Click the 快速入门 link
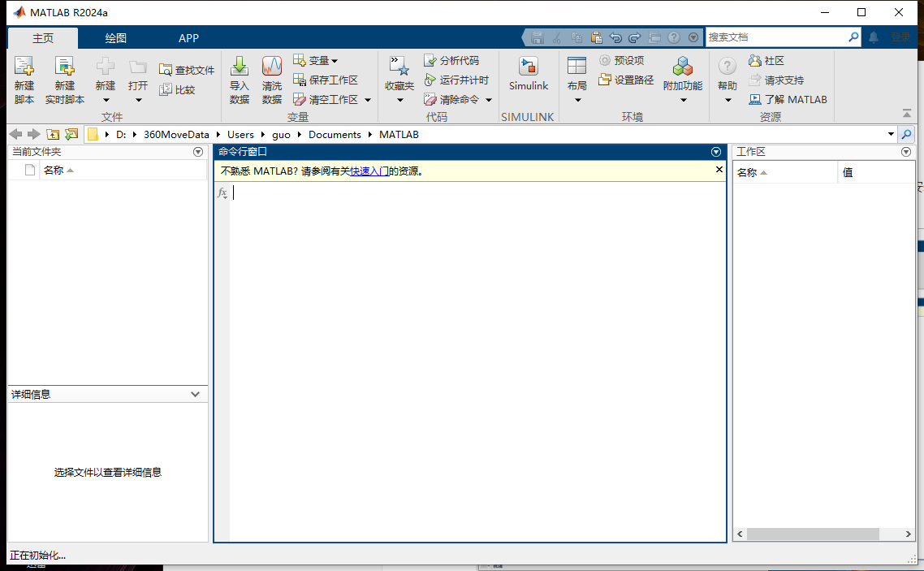The image size is (924, 571). click(369, 171)
